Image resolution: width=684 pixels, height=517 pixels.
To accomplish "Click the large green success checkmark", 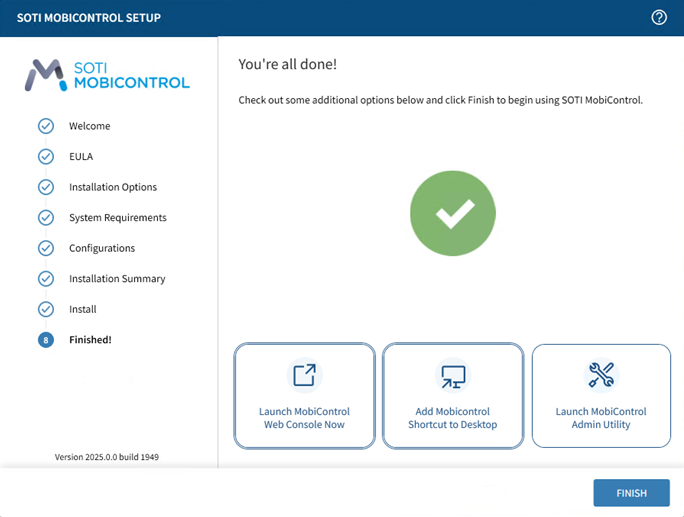I will pyautogui.click(x=453, y=214).
